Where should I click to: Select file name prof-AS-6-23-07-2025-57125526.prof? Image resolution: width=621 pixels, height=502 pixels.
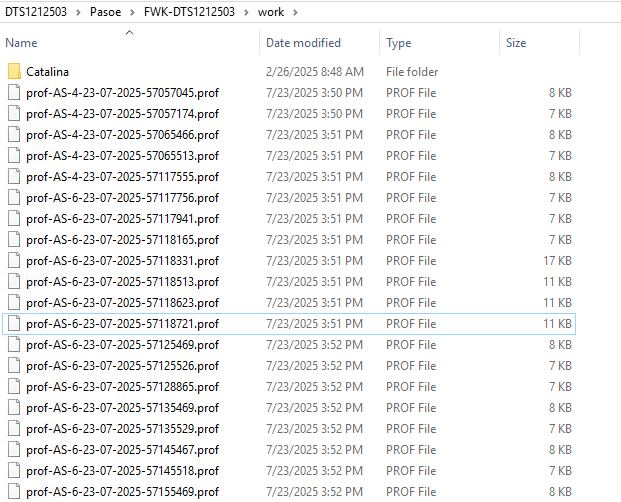click(x=122, y=365)
